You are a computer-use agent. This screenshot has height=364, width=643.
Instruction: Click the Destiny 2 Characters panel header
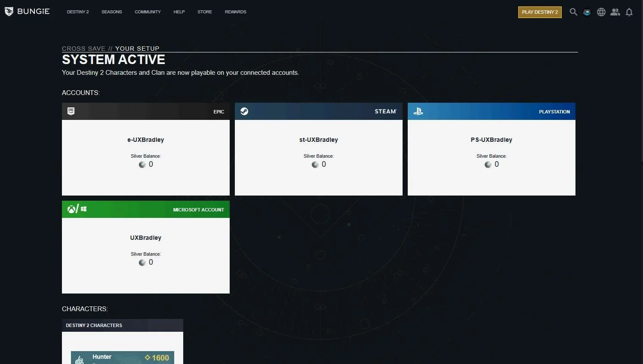[123, 325]
